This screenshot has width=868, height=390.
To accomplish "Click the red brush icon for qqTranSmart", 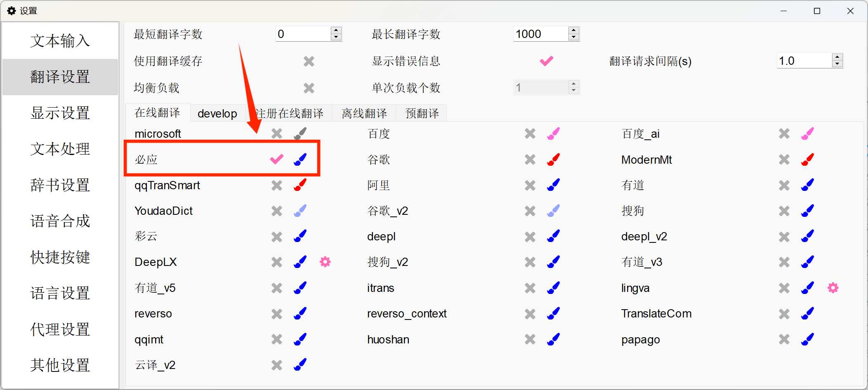I will click(300, 185).
